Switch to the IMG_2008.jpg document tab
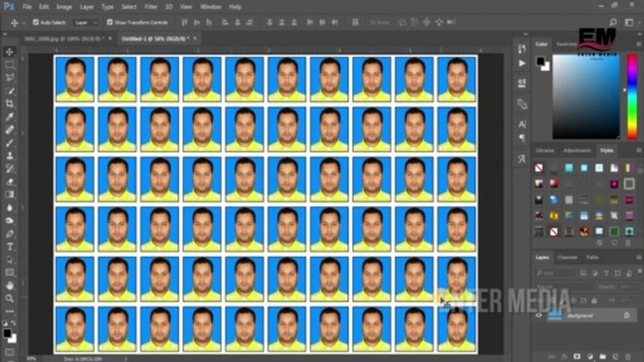The width and height of the screenshot is (644, 362). (x=64, y=38)
